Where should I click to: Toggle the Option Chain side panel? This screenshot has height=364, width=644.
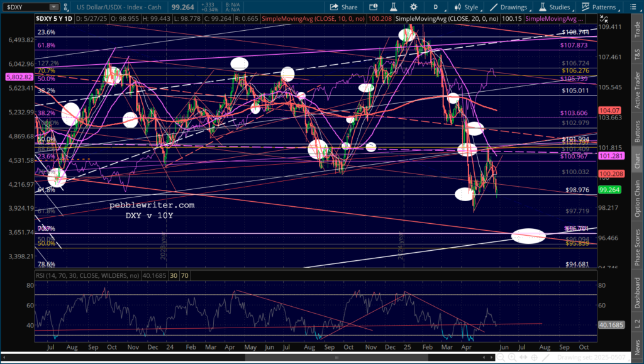pyautogui.click(x=637, y=196)
